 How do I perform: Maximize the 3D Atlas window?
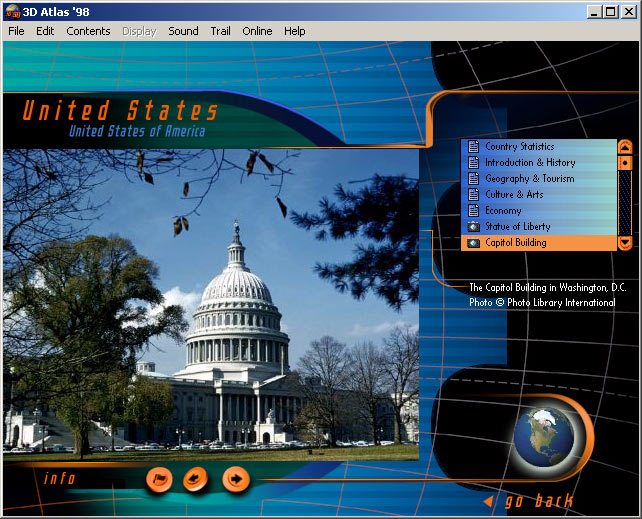610,12
